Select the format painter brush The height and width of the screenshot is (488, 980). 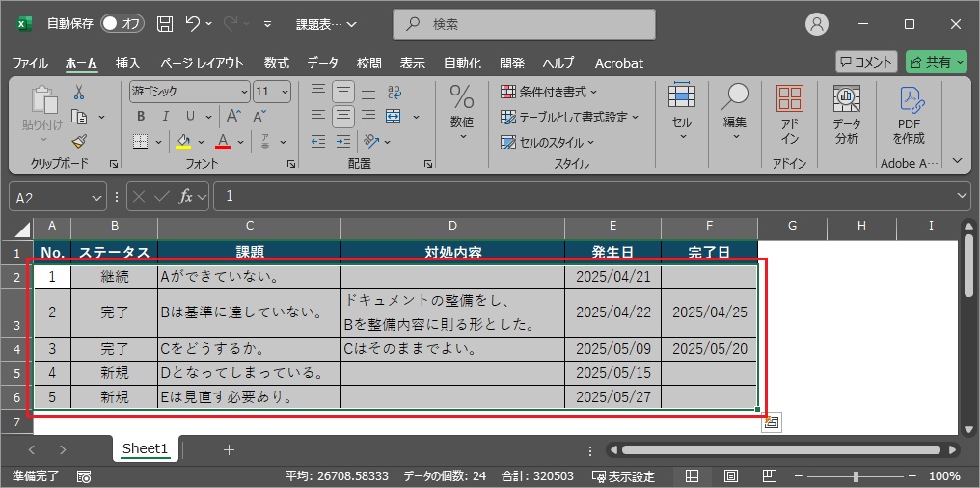click(79, 141)
